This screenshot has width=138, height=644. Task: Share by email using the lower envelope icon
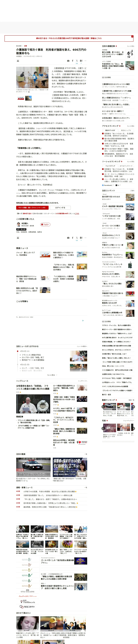(68, 238)
